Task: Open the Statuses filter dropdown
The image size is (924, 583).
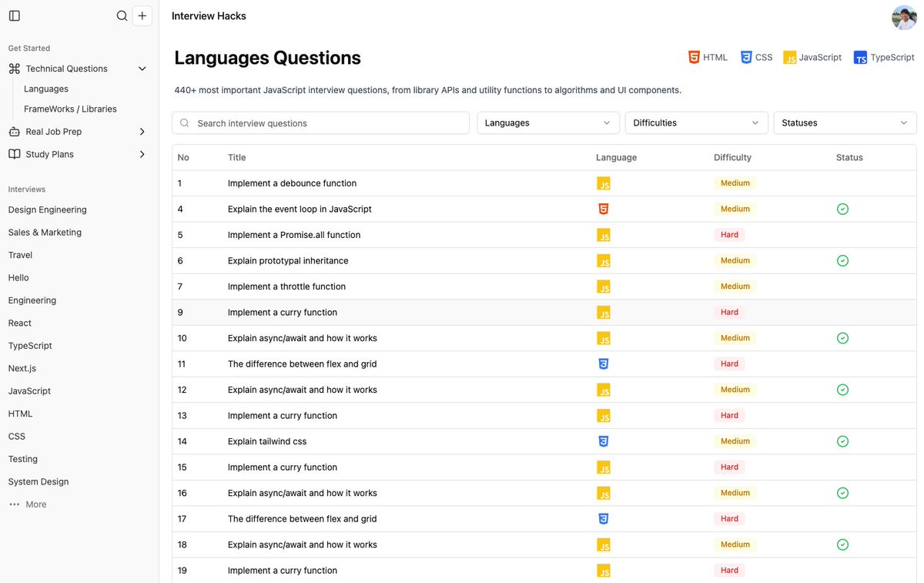Action: pos(845,122)
